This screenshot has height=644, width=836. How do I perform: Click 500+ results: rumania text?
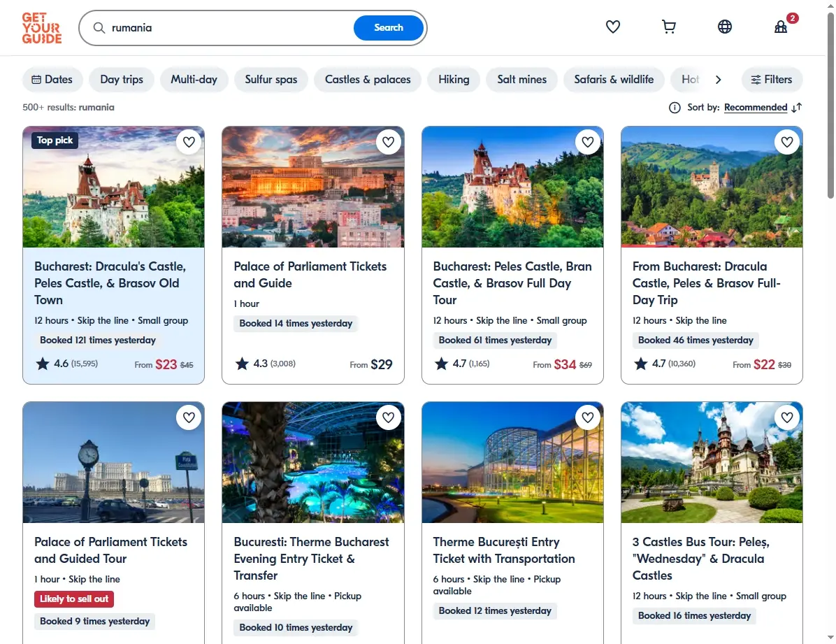click(69, 107)
